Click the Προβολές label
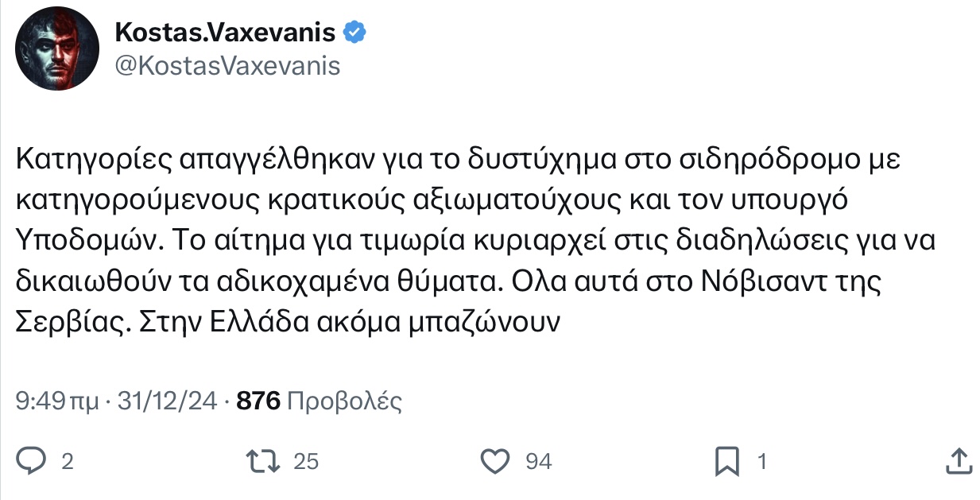Screen dimensions: 980x500 pyautogui.click(x=343, y=401)
